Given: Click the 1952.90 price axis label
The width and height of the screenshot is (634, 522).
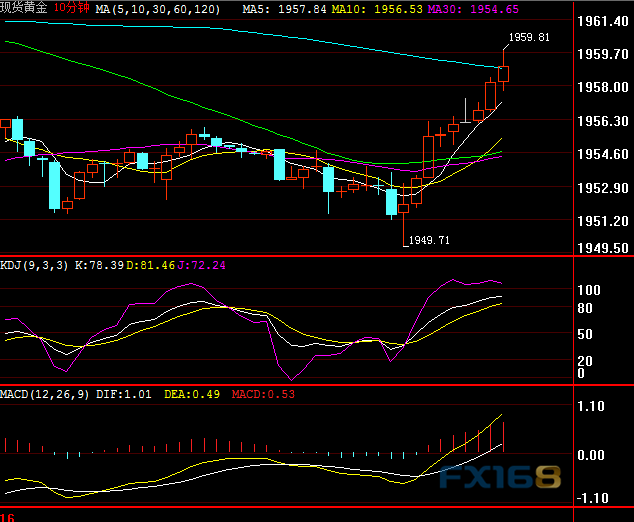Looking at the screenshot, I should pos(603,188).
